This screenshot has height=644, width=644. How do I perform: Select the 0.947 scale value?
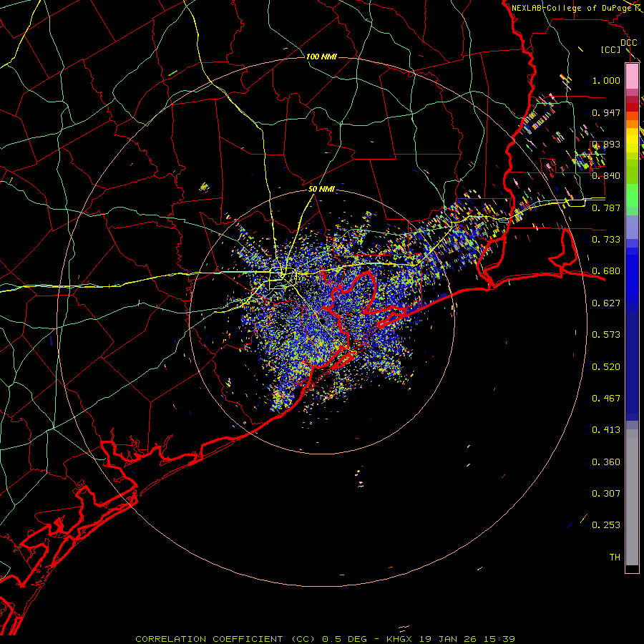pyautogui.click(x=606, y=112)
